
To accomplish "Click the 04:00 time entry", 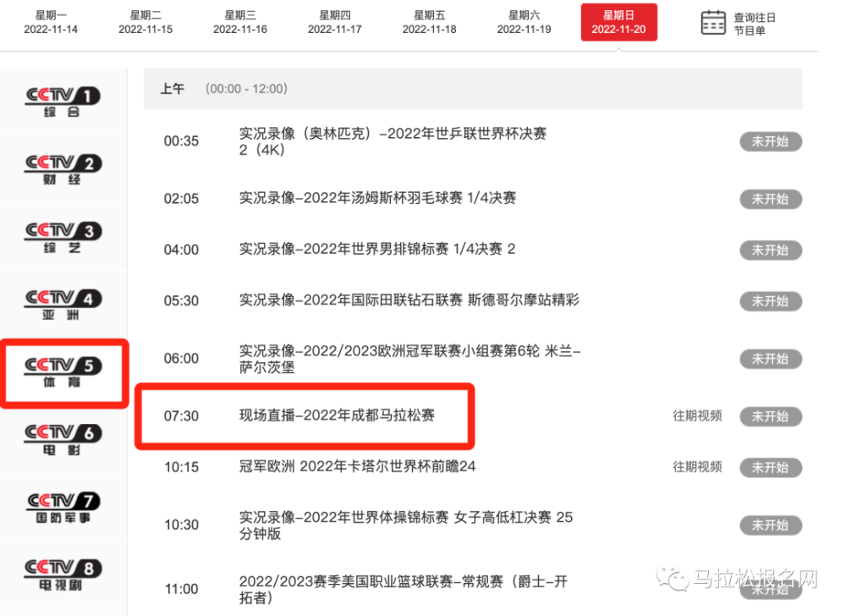I will 181,250.
